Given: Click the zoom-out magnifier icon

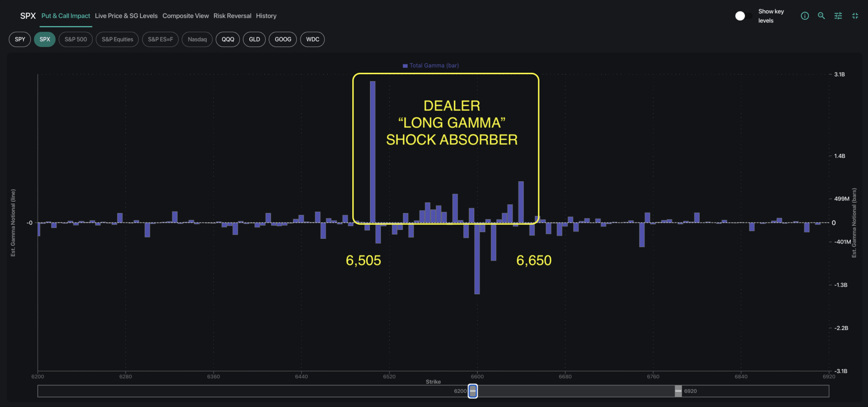Looking at the screenshot, I should 821,16.
